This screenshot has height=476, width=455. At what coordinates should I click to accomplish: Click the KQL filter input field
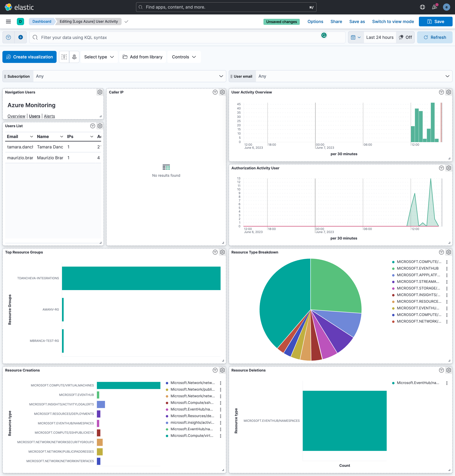(x=170, y=37)
